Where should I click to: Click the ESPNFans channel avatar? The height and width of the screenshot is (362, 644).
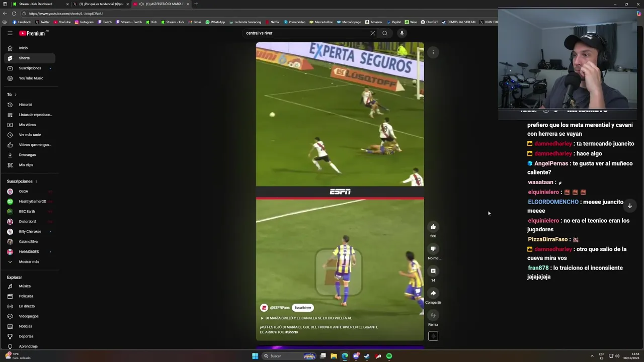pos(264,308)
